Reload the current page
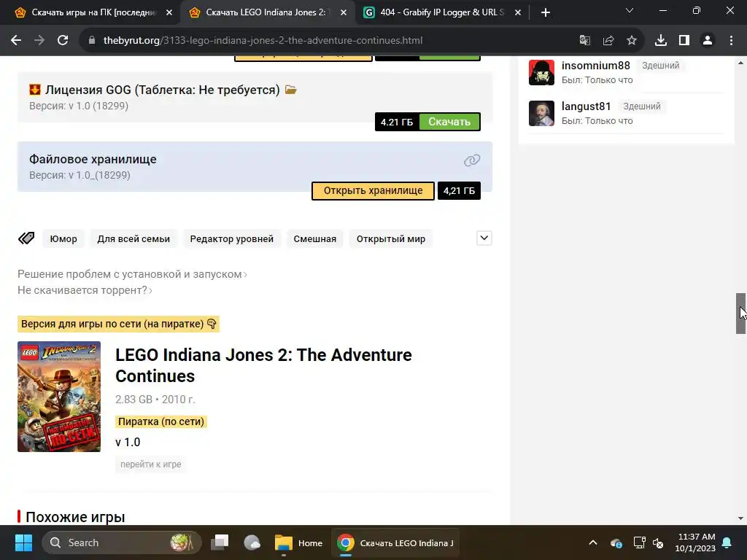The height and width of the screenshot is (560, 747). pos(63,41)
